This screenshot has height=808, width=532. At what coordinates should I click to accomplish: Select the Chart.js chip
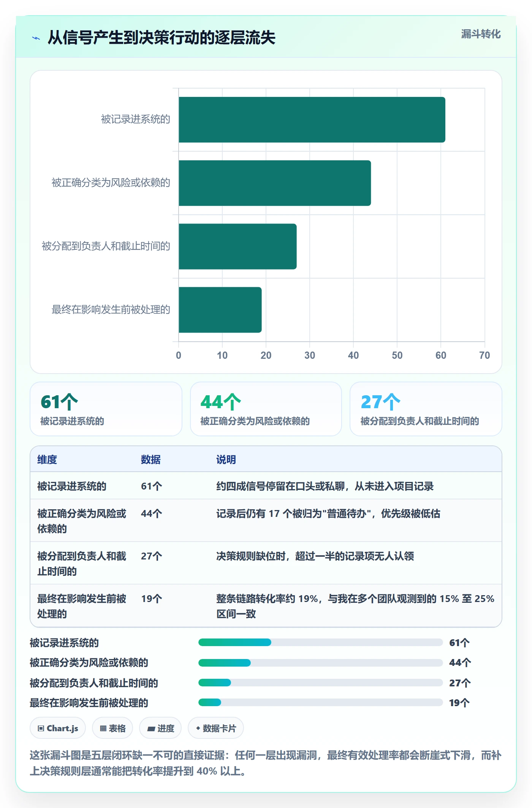pos(58,728)
